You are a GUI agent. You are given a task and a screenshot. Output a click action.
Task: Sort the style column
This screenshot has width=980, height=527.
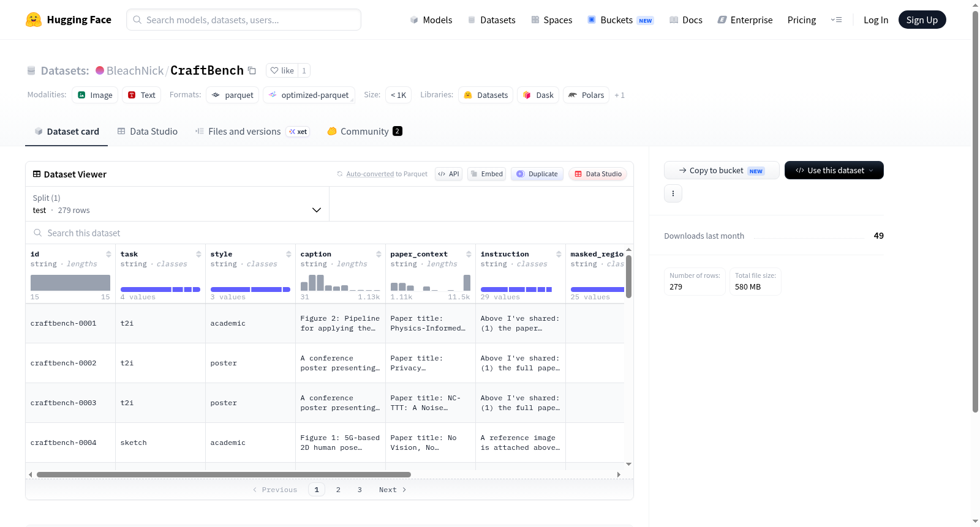[288, 254]
